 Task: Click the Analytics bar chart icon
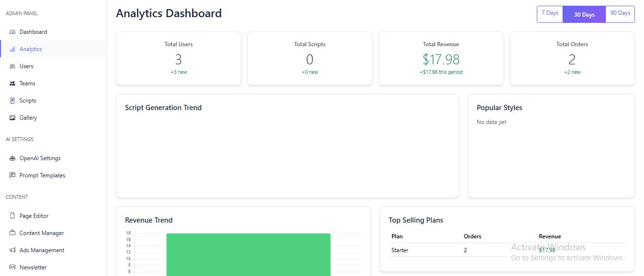tap(12, 49)
